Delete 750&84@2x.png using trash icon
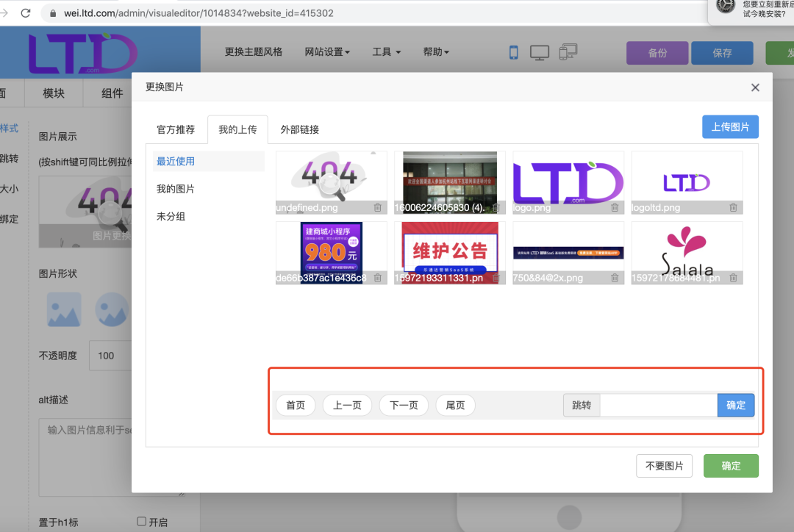The image size is (794, 532). (x=615, y=278)
